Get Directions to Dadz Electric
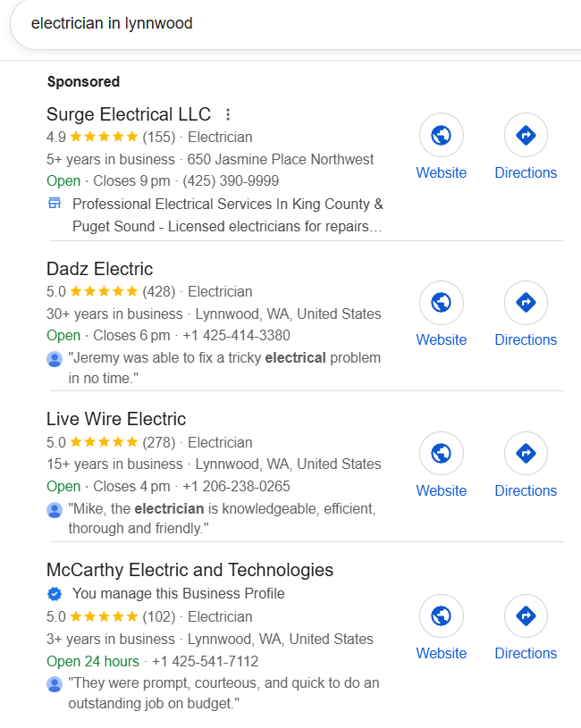Screen dimensions: 581x728 point(526,303)
